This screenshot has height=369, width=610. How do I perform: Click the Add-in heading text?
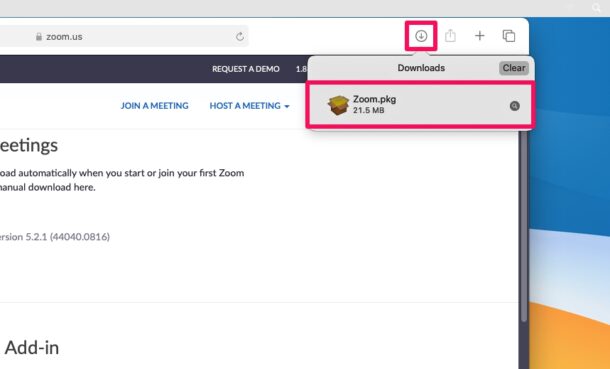click(32, 348)
